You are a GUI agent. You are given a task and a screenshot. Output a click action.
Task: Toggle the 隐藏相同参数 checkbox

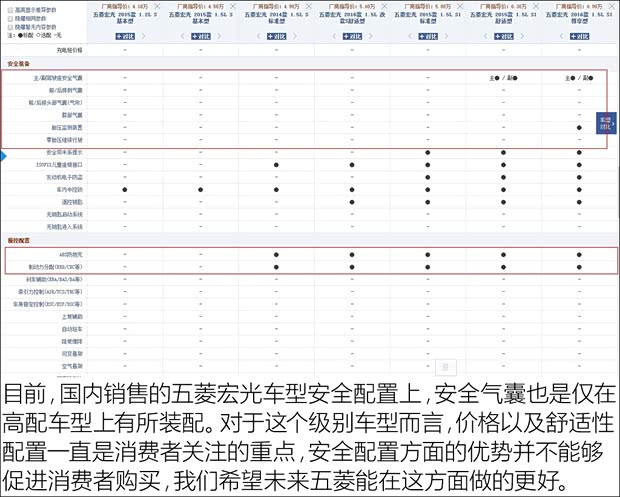pyautogui.click(x=11, y=16)
